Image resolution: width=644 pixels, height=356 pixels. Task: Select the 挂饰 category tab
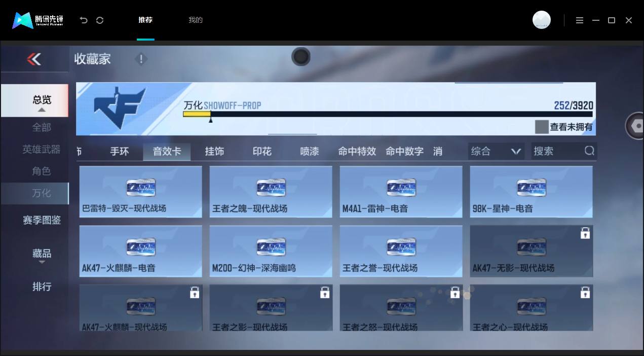click(x=214, y=151)
